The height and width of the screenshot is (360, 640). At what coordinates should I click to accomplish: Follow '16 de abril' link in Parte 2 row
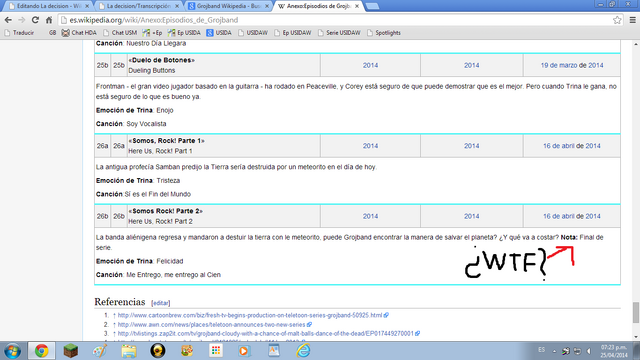point(558,216)
